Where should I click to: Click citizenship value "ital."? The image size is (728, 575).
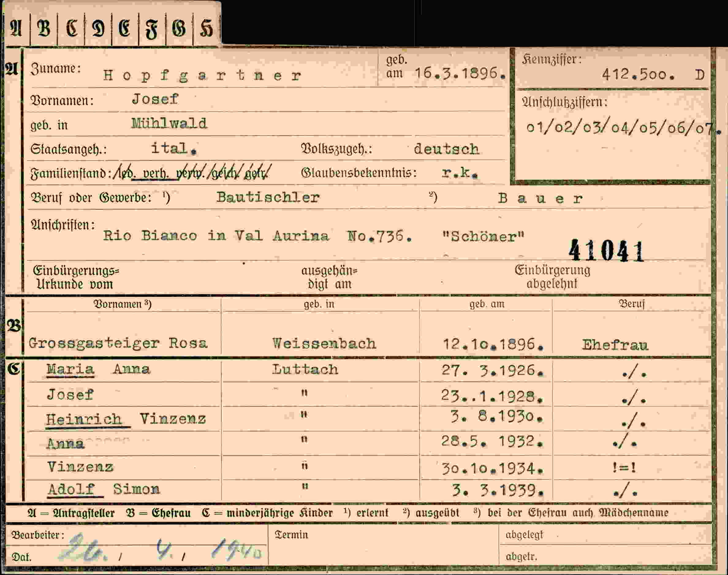coord(174,148)
